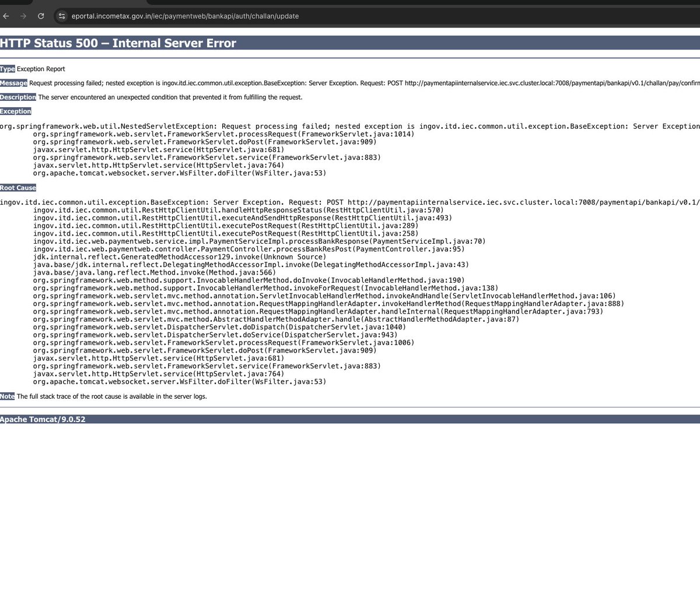Viewport: 700px width, 615px height.
Task: Click the DelegatingMethodAccessorImpl.invoke line
Action: coord(251,265)
